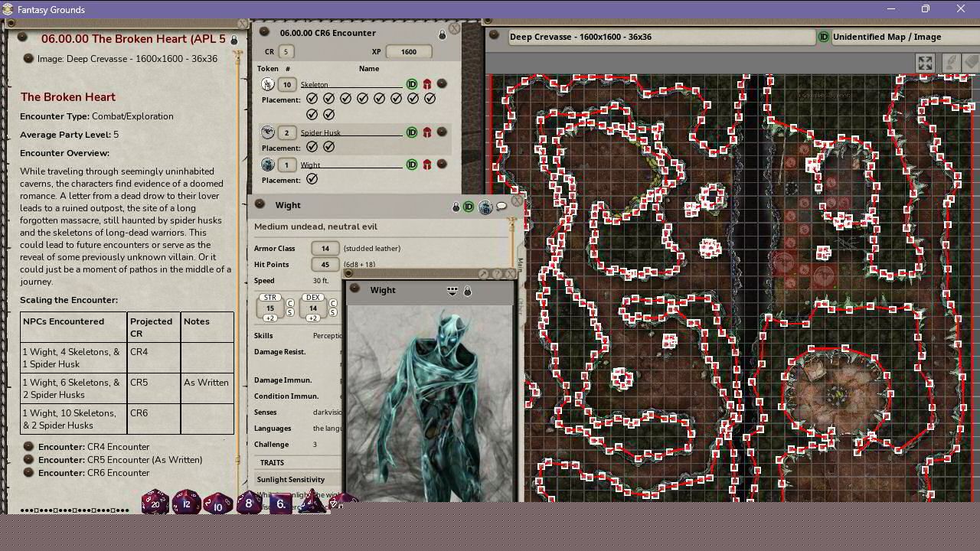Viewport: 980px width, 551px height.
Task: Click the Wight portrait artwork
Action: coord(431,403)
